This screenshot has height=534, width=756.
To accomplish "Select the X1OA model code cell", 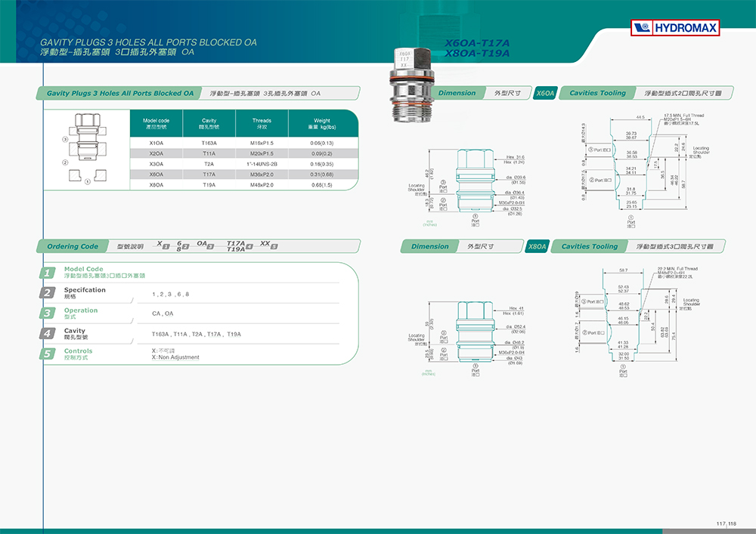I will tap(156, 143).
